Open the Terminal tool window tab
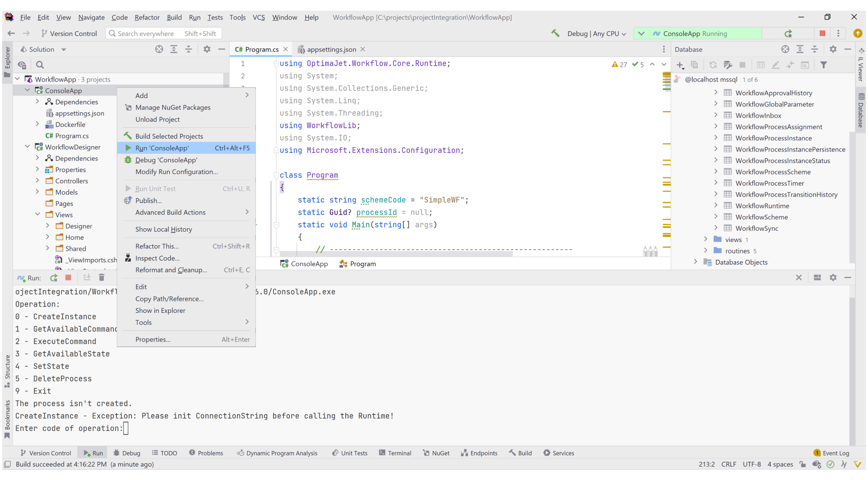868x480 pixels. click(x=395, y=453)
